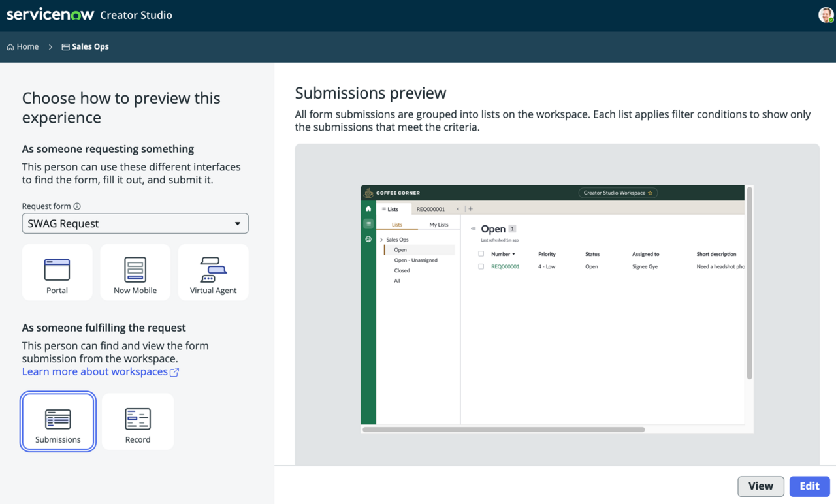836x504 pixels.
Task: Click the list icon in the preview sidebar
Action: tap(368, 224)
